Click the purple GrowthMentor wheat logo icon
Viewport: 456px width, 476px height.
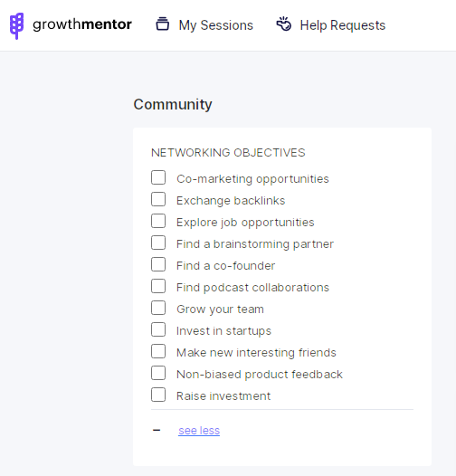pyautogui.click(x=16, y=26)
